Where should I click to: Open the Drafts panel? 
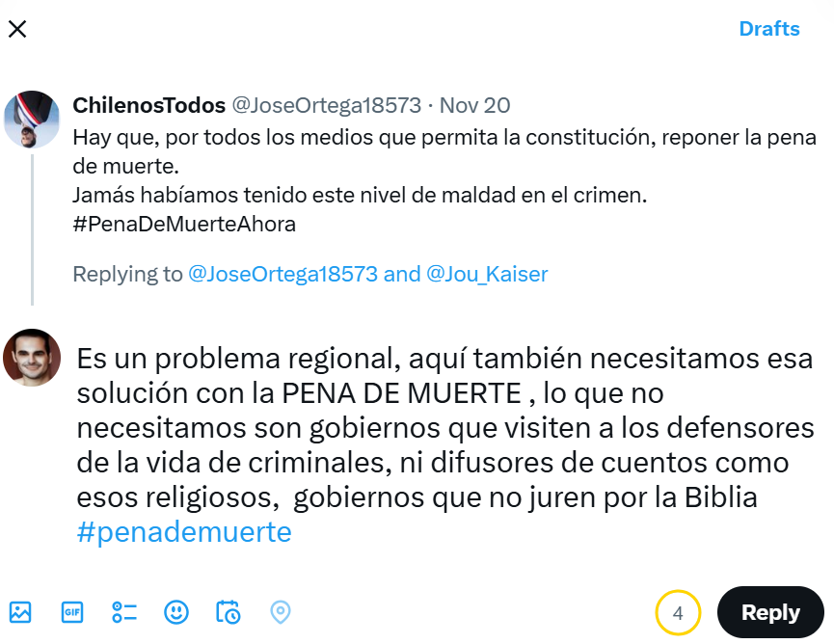coord(768,29)
